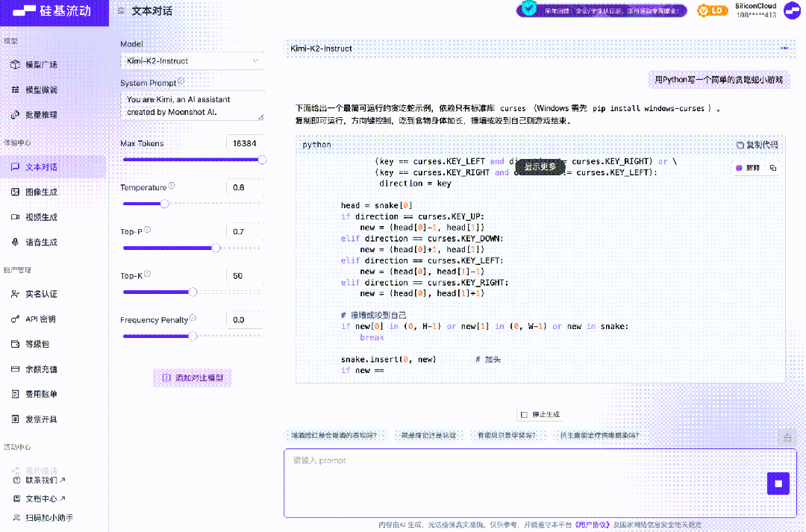
Task: Open 费用账单 from the sidebar
Action: 45,394
